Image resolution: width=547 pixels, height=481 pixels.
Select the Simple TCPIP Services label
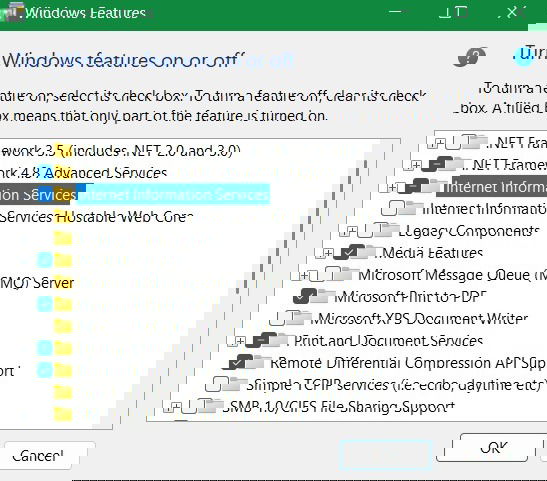(x=397, y=385)
